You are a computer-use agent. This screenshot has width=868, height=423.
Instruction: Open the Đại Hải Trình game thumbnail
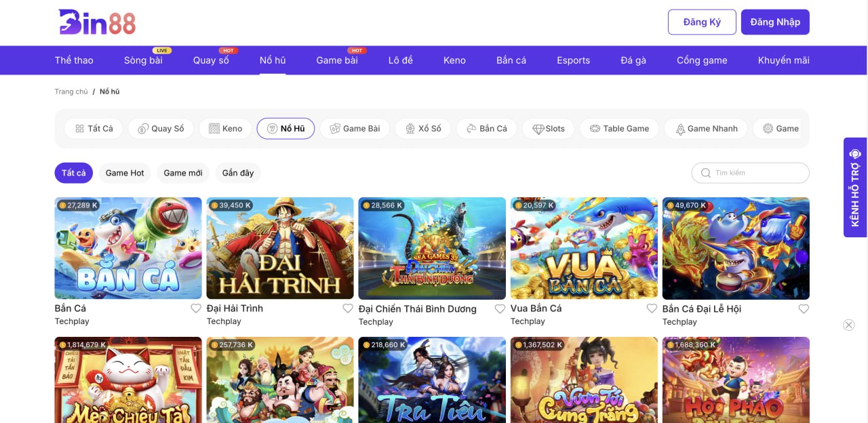[x=280, y=248]
